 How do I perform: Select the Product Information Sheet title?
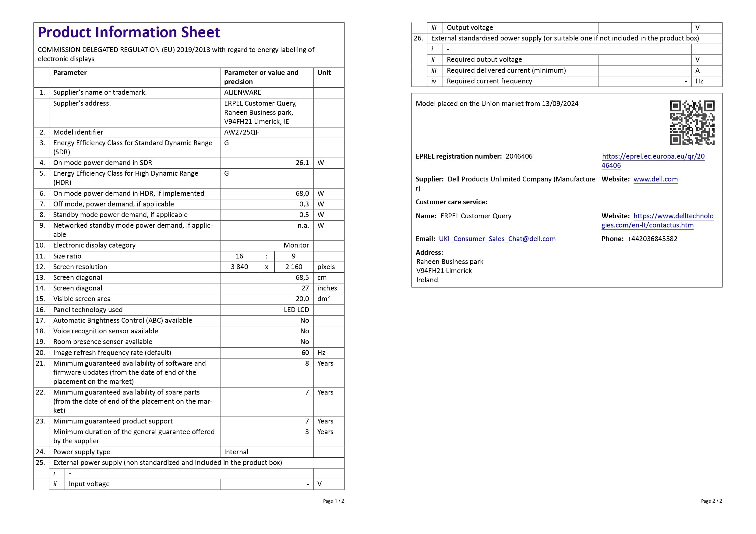(129, 32)
